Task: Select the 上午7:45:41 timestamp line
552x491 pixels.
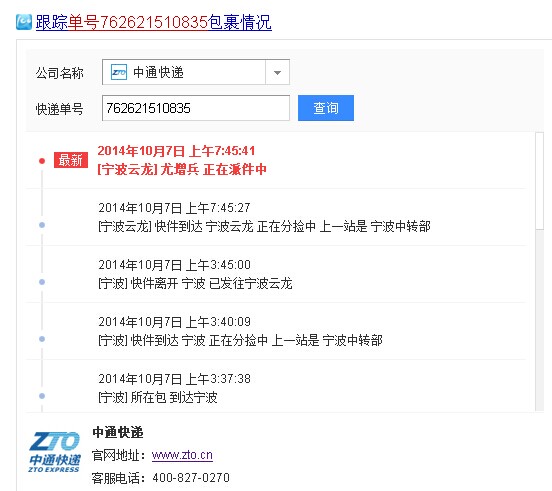Action: (x=176, y=151)
